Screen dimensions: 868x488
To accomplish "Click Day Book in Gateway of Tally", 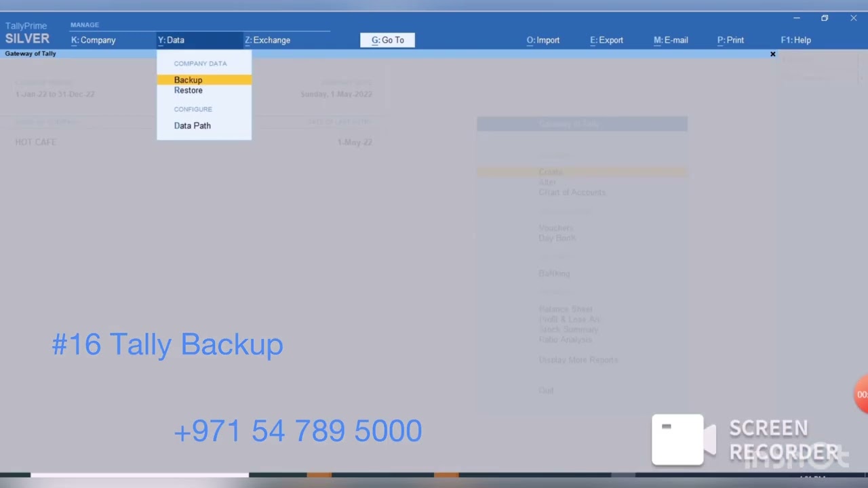I will (557, 238).
